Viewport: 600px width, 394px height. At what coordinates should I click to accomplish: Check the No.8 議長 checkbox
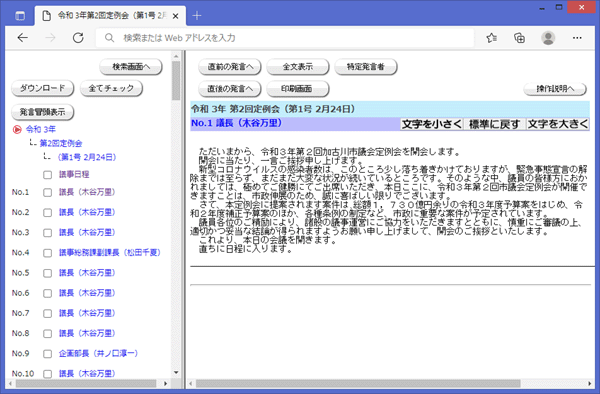[x=47, y=334]
